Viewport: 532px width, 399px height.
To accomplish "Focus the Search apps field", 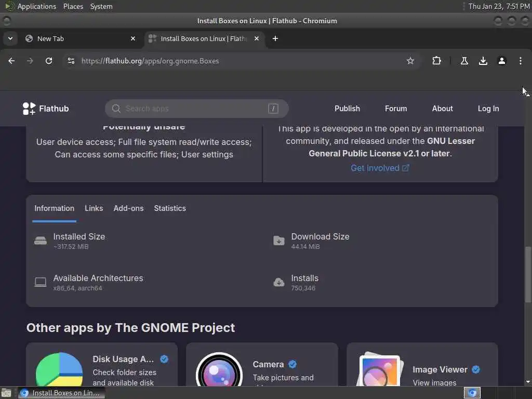I will pyautogui.click(x=197, y=109).
